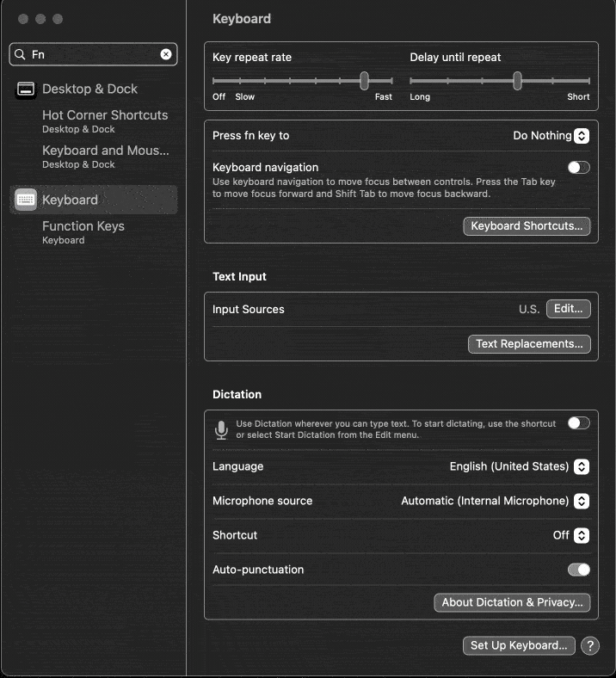Click the Slow label on repeat rate slider

pyautogui.click(x=244, y=97)
